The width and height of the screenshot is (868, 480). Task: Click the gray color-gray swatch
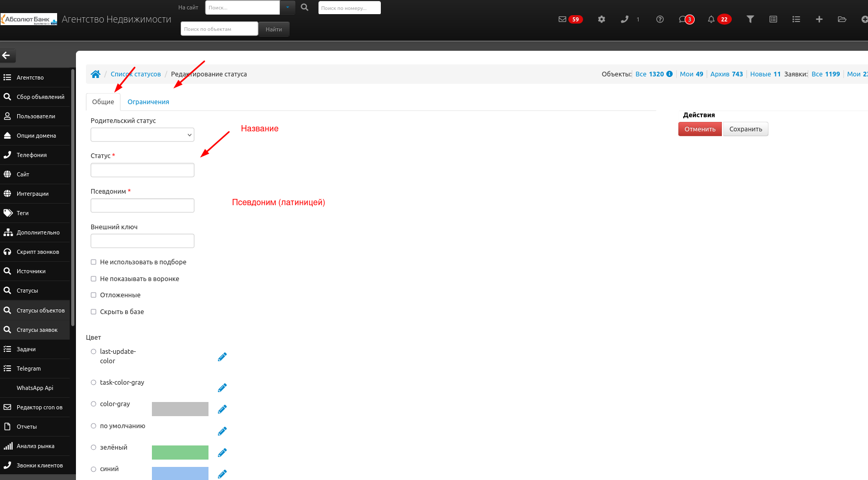click(180, 409)
